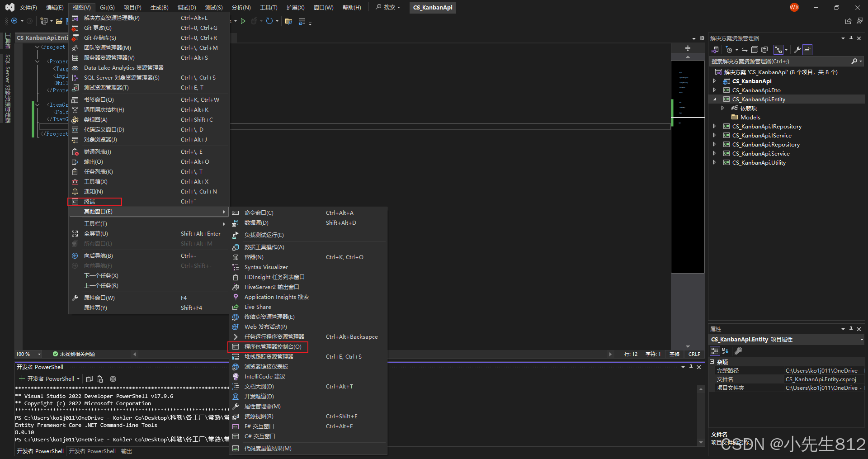The width and height of the screenshot is (868, 459).
Task: Toggle auto-hide pin on Solution Explorer panel
Action: [x=851, y=38]
